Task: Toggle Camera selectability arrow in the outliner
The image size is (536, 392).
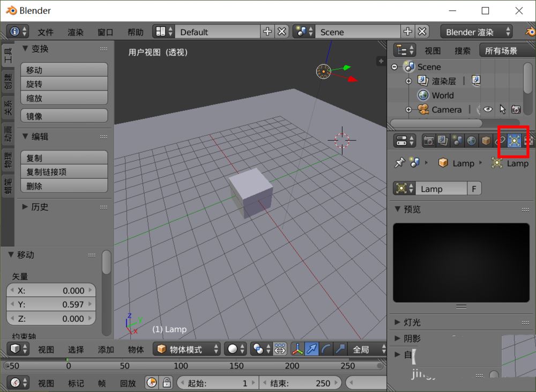Action: click(503, 109)
